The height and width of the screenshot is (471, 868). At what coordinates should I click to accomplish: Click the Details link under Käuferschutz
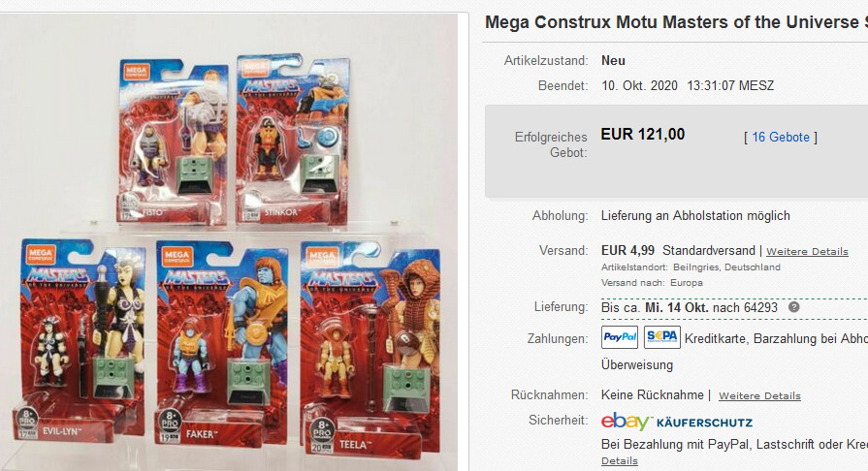point(620,461)
